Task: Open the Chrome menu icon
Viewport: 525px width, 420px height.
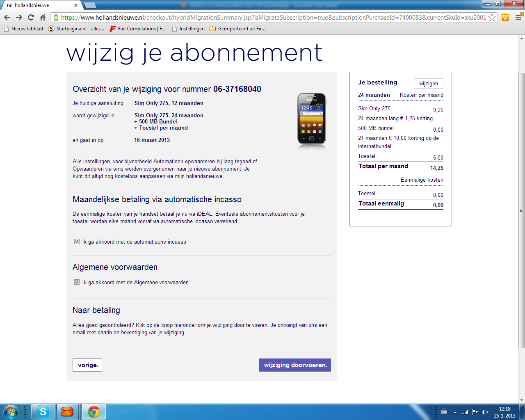Action: tap(518, 17)
